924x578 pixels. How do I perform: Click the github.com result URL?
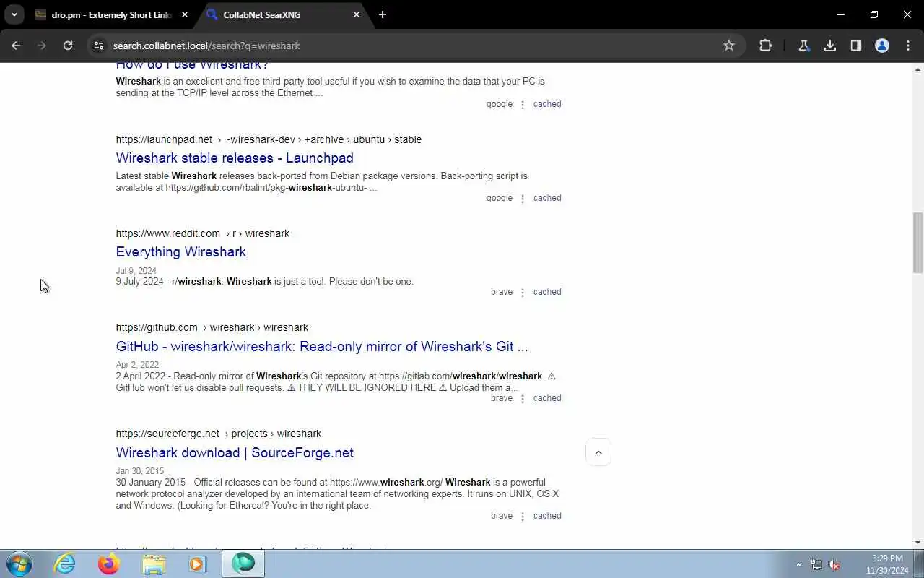(x=212, y=327)
